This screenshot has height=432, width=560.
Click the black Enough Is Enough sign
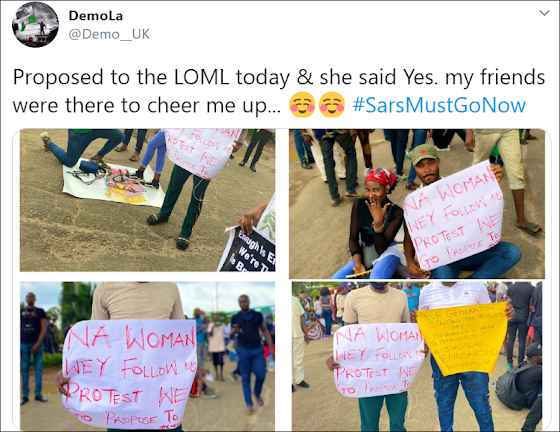[x=248, y=250]
